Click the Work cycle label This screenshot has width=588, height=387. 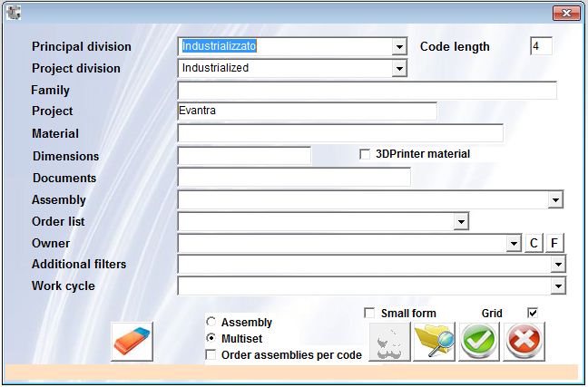click(x=63, y=285)
